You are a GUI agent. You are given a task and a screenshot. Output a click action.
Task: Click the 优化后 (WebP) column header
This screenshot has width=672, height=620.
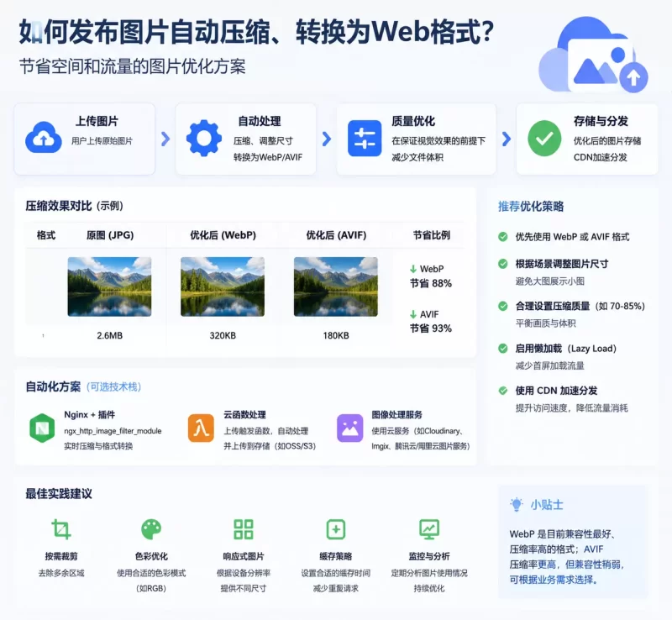pos(223,235)
